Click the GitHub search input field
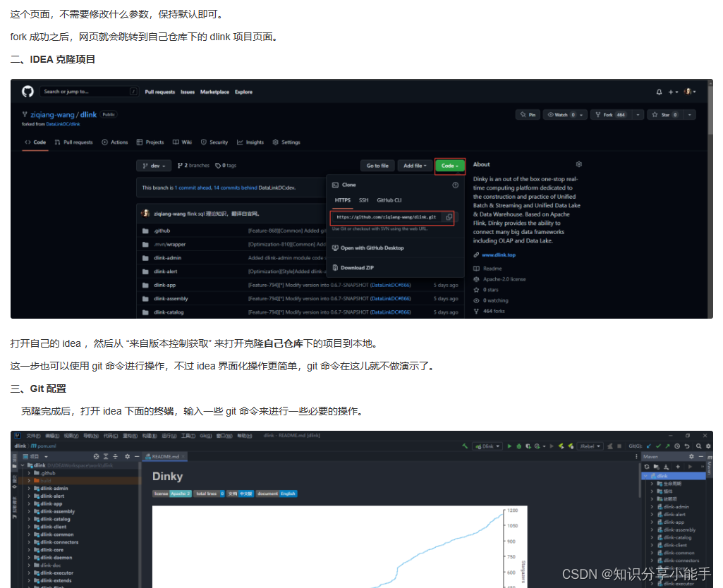This screenshot has width=723, height=588. point(89,92)
